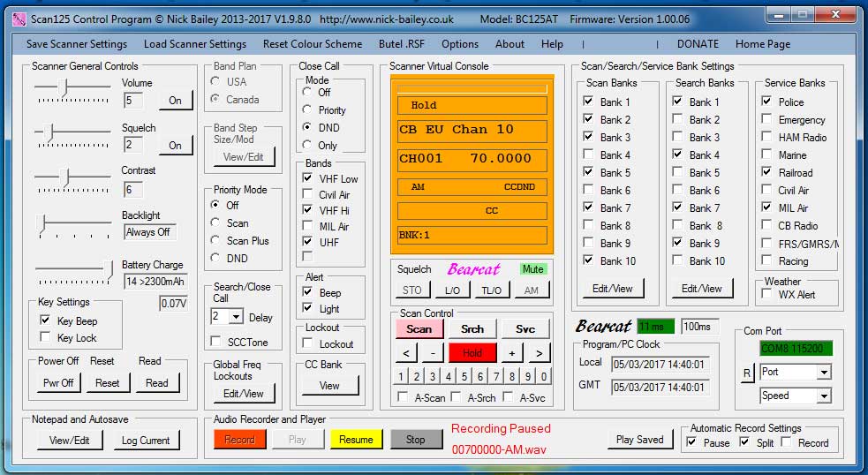Enable the SCCTone checkbox
Screen dimensions: 868x475
click(x=215, y=341)
